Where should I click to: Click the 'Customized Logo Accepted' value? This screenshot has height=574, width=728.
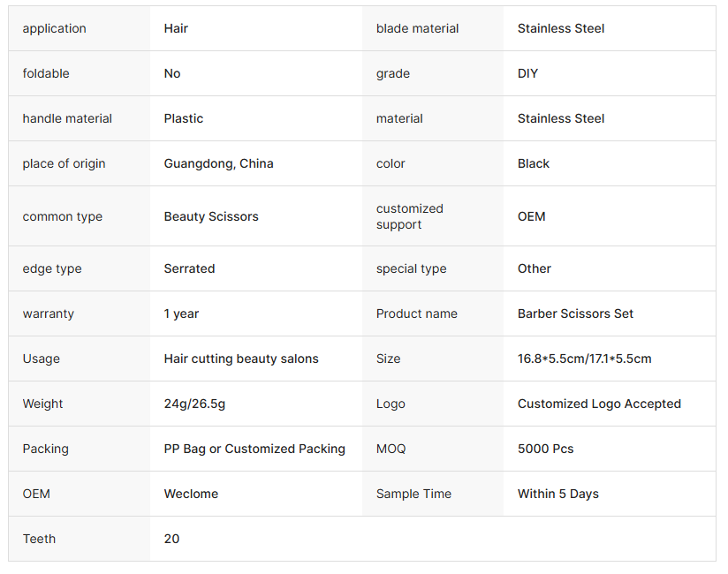click(599, 404)
